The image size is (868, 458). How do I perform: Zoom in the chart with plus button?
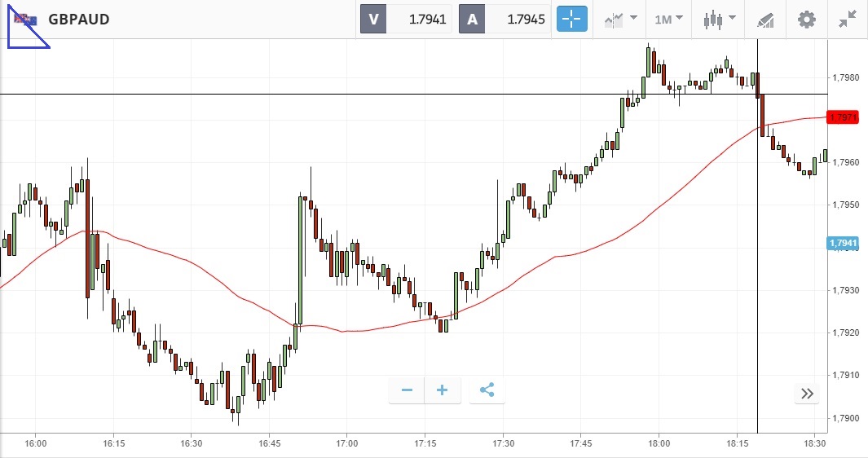coord(443,390)
